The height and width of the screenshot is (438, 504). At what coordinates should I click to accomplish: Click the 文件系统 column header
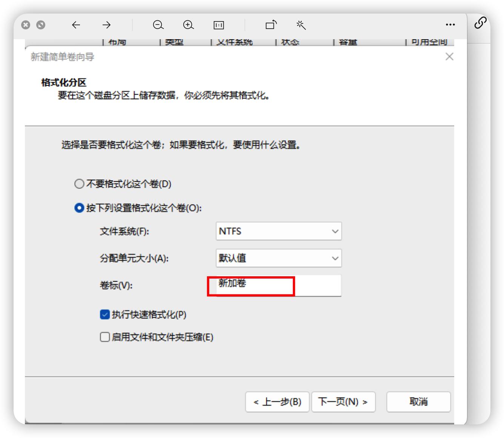tap(234, 42)
